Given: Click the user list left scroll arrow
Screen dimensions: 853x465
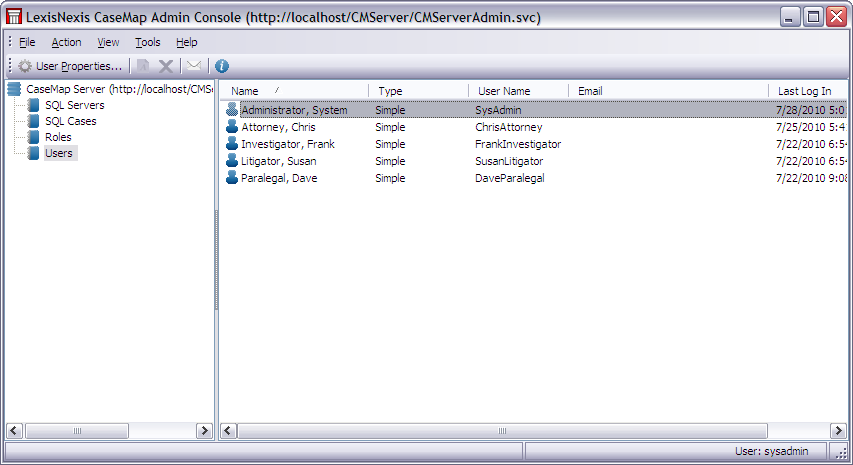Looking at the screenshot, I should click(x=228, y=431).
